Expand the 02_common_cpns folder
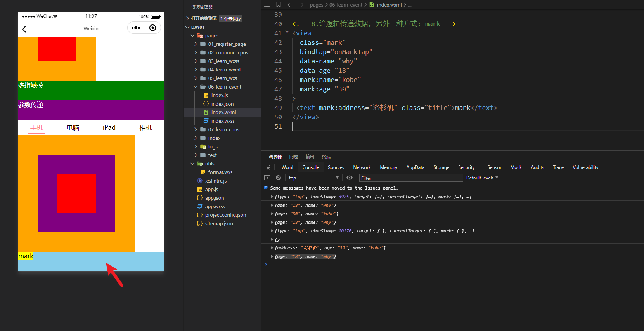 point(196,53)
